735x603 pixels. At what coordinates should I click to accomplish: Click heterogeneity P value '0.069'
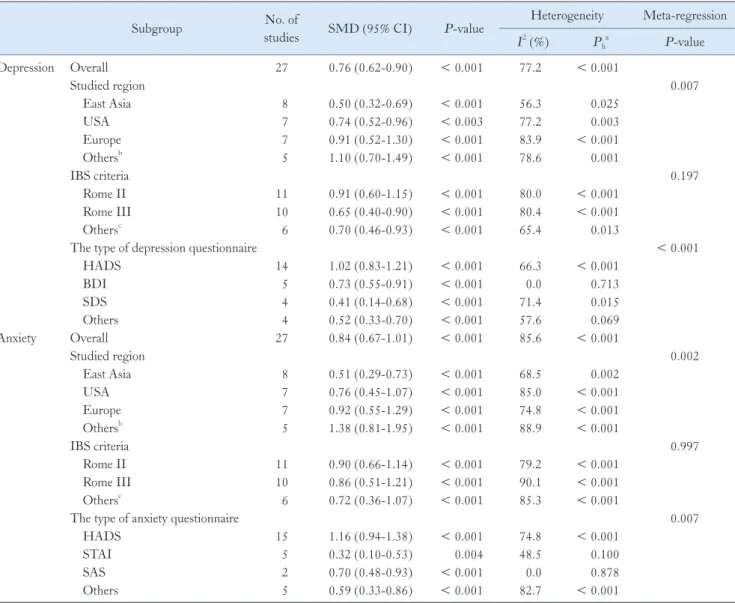(x=605, y=320)
